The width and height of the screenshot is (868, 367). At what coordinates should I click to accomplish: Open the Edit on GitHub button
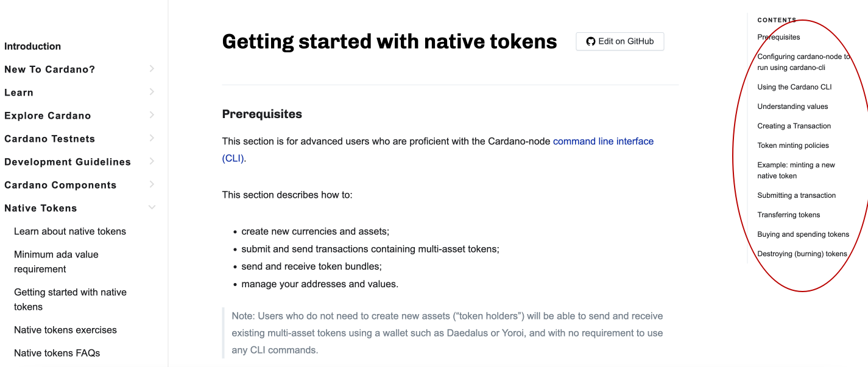tap(619, 41)
